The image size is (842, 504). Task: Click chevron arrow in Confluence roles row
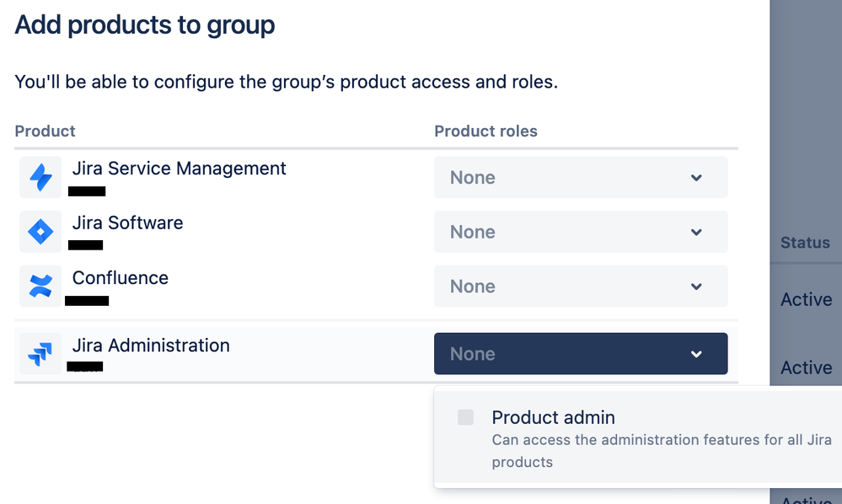click(x=696, y=287)
